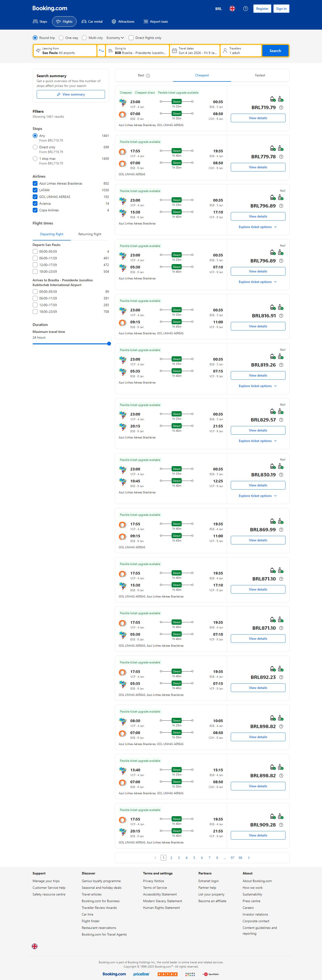322x980 pixels.
Task: Click the info icon next to Best tab
Action: click(148, 76)
